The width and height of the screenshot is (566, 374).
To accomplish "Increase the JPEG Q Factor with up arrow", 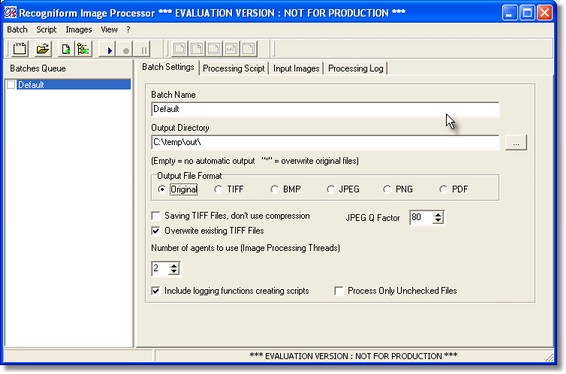I will pyautogui.click(x=438, y=214).
